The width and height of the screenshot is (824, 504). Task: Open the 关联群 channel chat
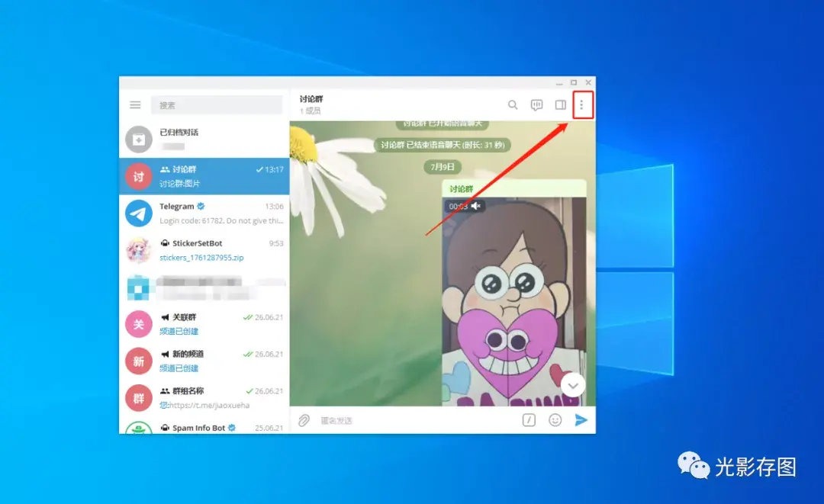click(204, 324)
